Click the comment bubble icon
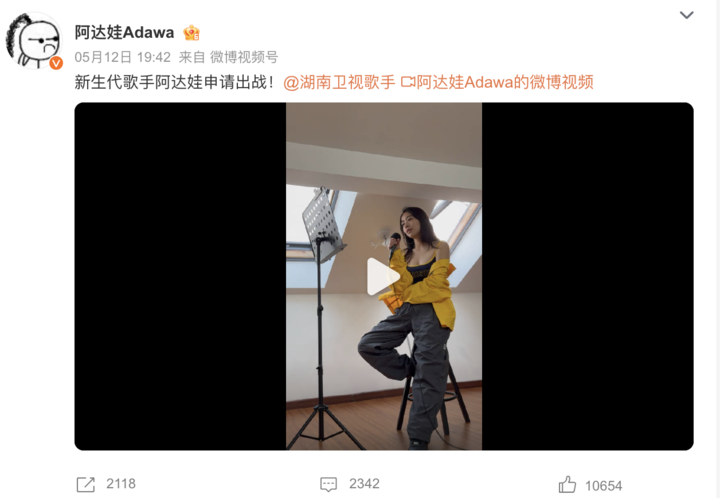The height and width of the screenshot is (498, 720). coord(328,484)
